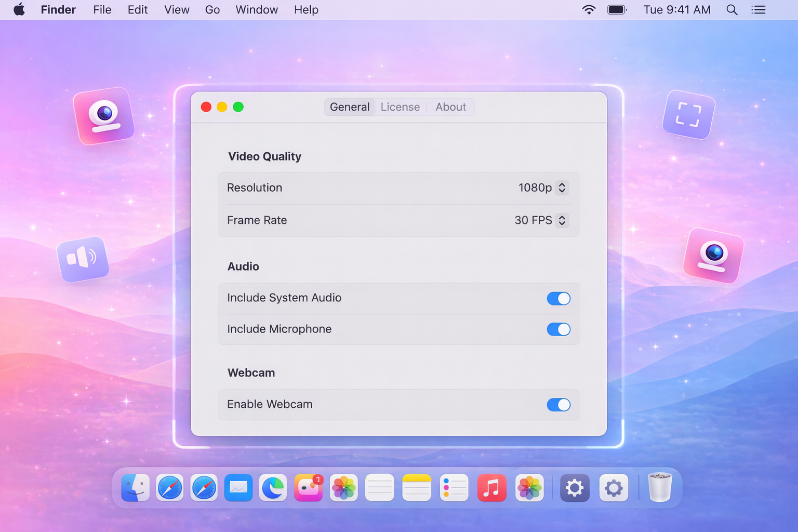Disable Include System Audio
Screen dimensions: 798x532
click(558, 298)
